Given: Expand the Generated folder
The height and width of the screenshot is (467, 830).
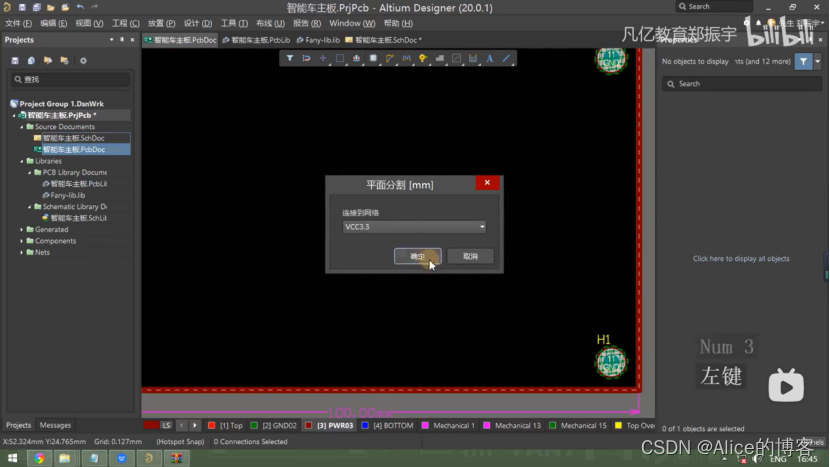Looking at the screenshot, I should coord(22,230).
